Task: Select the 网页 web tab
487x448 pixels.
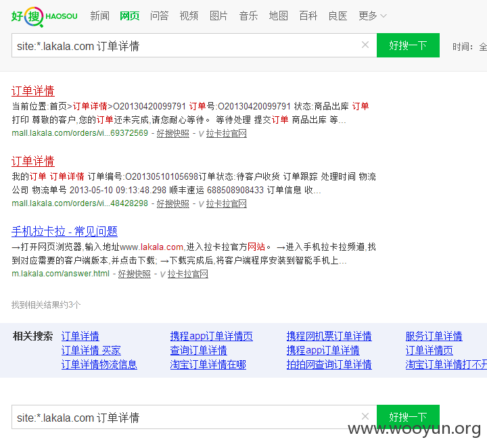Action: 129,16
